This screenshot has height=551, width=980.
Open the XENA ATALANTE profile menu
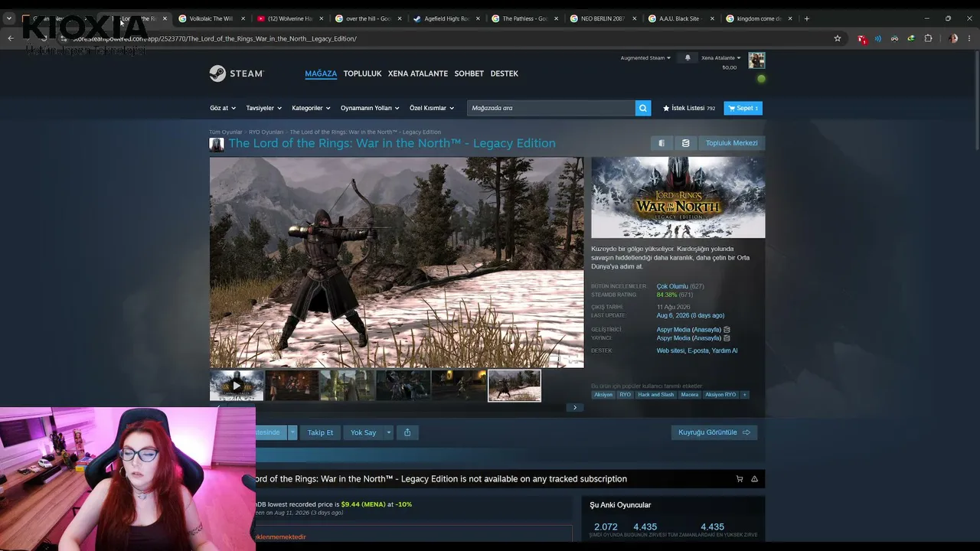click(x=418, y=73)
